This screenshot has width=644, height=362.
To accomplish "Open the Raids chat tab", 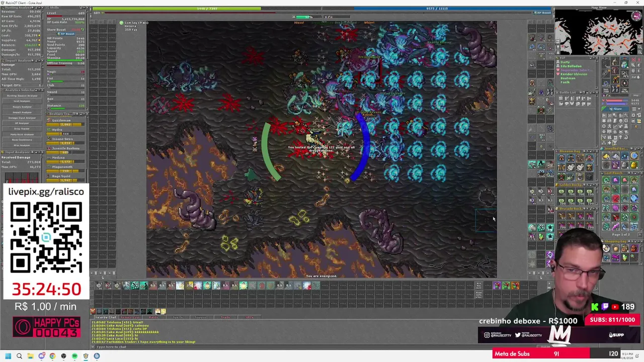I will point(153,317).
